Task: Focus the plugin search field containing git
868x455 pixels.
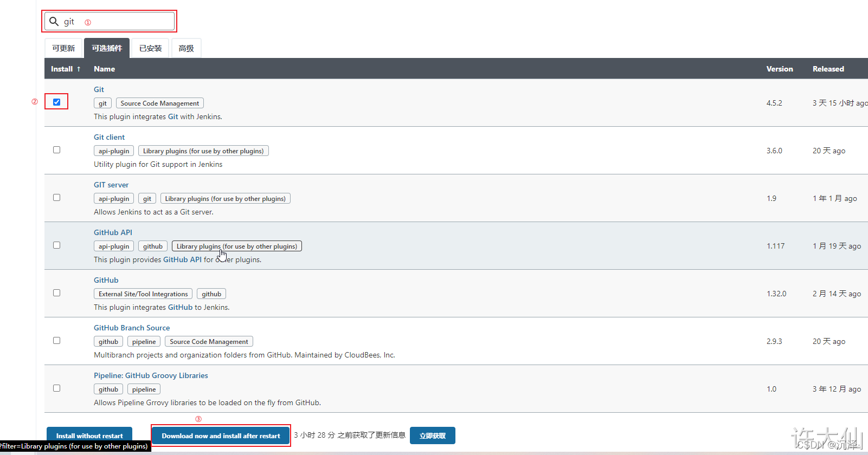Action: (x=110, y=21)
